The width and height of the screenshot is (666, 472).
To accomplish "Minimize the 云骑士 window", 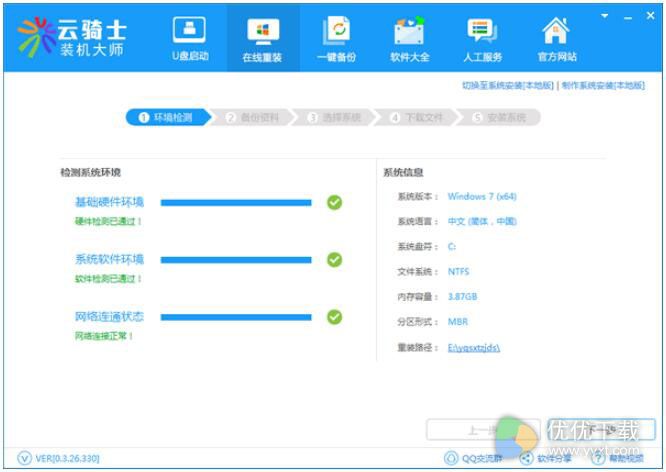I will click(628, 18).
